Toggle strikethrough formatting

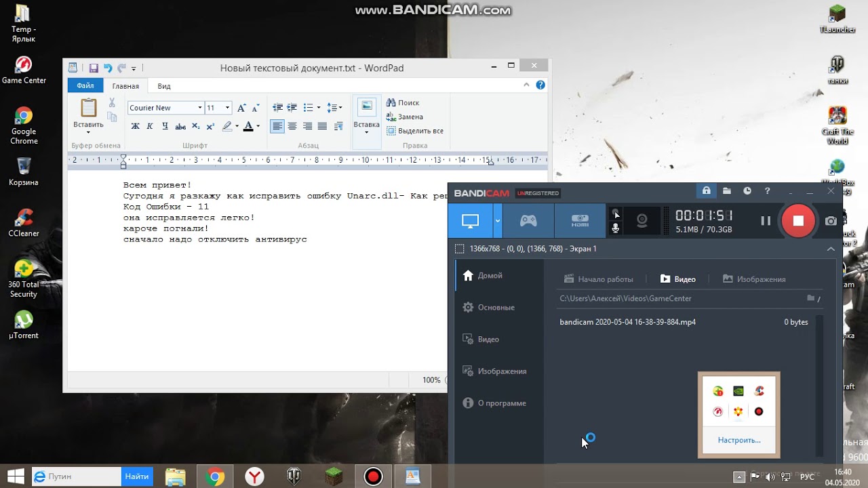point(180,126)
